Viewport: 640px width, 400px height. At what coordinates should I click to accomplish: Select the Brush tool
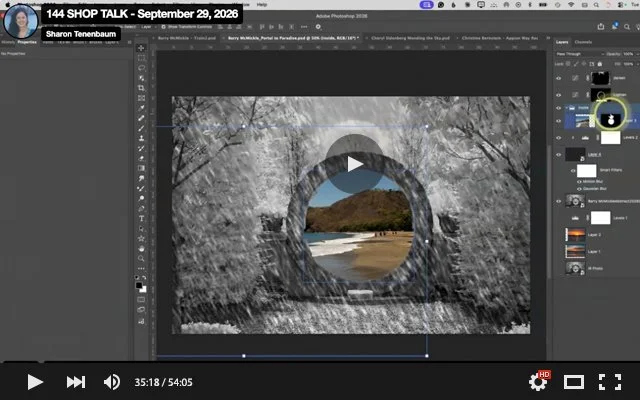[141, 128]
